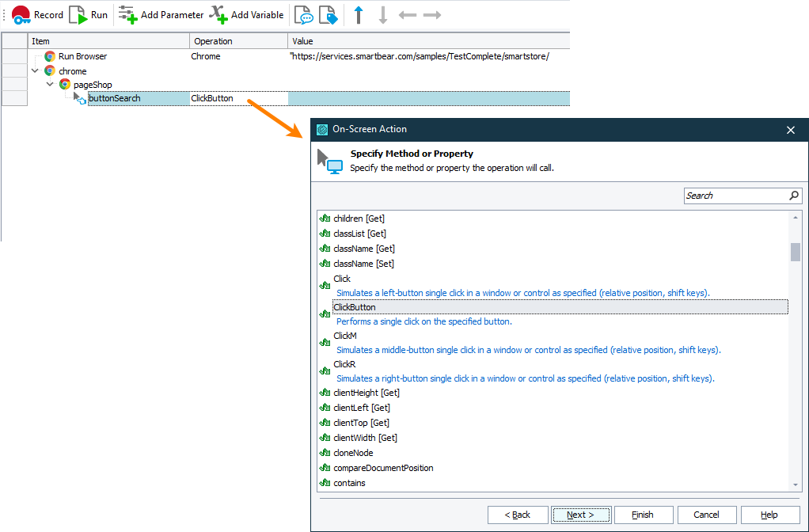Insert a comment using the comment icon

click(x=303, y=15)
